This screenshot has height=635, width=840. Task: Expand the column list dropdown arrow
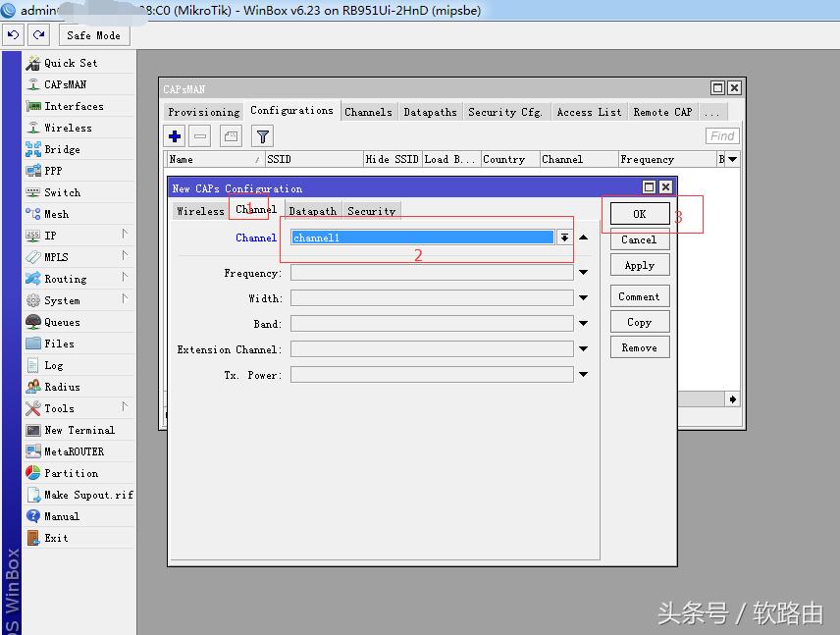pos(732,159)
